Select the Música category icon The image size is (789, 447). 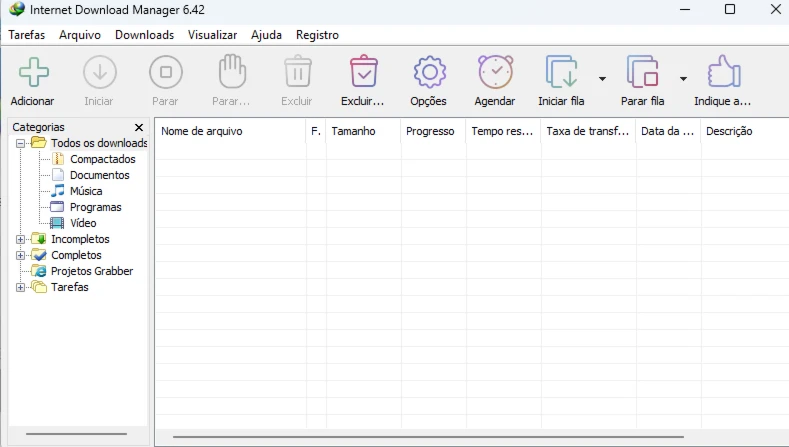point(58,191)
